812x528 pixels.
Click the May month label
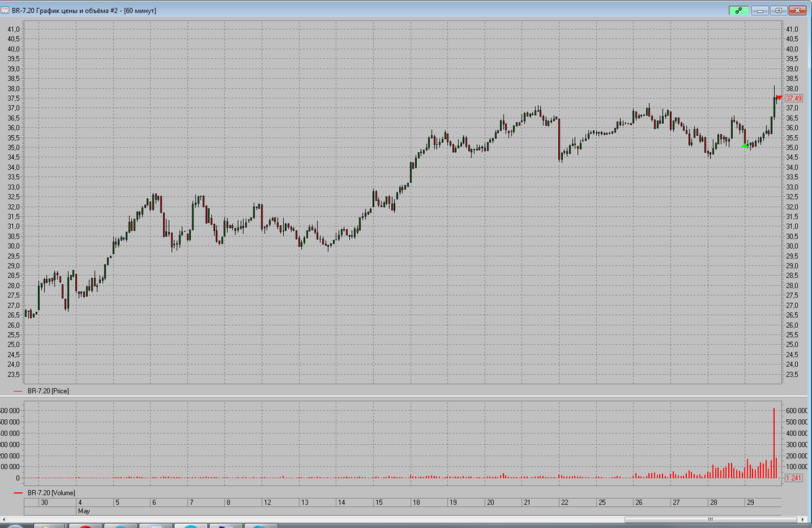tap(84, 511)
